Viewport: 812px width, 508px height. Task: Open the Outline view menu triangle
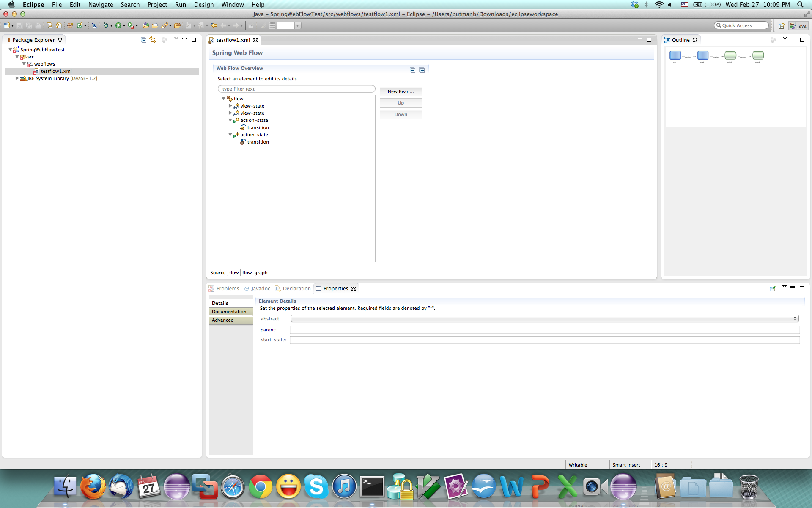click(785, 39)
